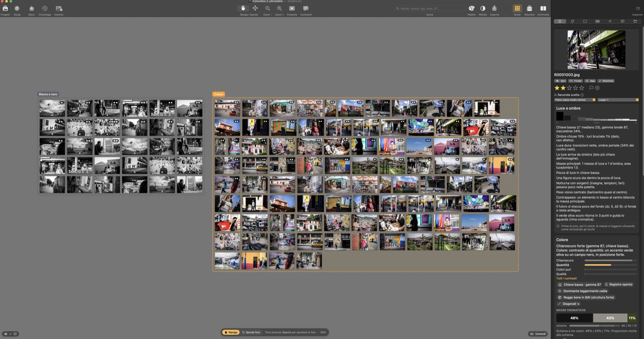The image size is (644, 339).
Task: Open the Luogo dropdown
Action: pos(618,100)
